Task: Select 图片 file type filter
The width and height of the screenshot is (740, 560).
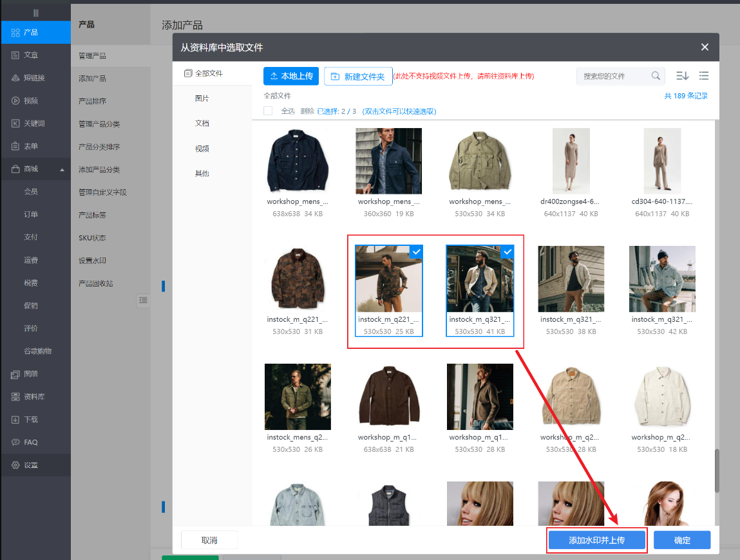Action: tap(202, 98)
